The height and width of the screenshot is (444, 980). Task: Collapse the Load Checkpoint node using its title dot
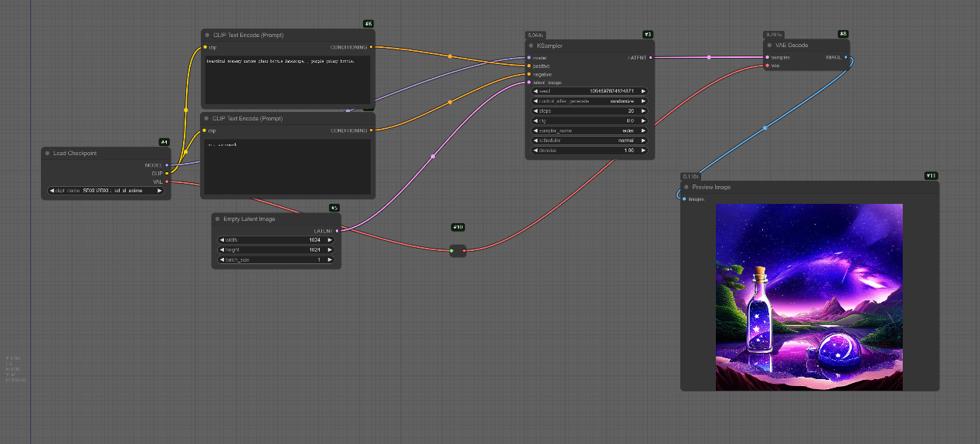click(47, 153)
